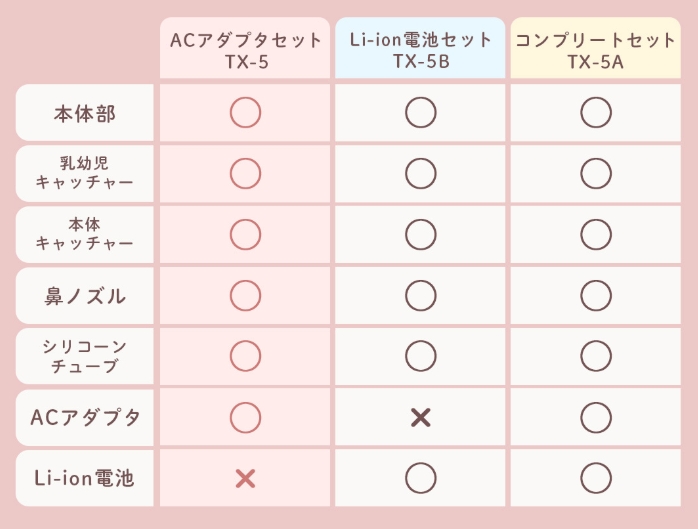
Task: Click the dark X for ACアダプタ under TX-5B
Action: [421, 418]
